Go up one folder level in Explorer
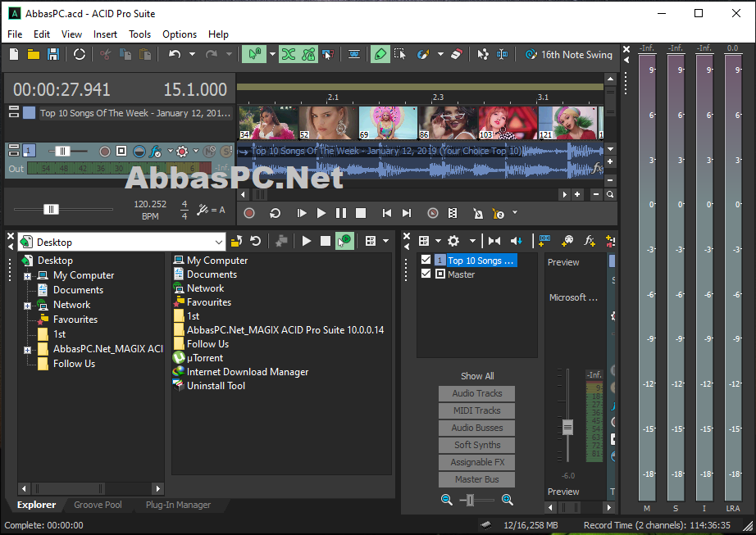Image resolution: width=756 pixels, height=535 pixels. [236, 241]
